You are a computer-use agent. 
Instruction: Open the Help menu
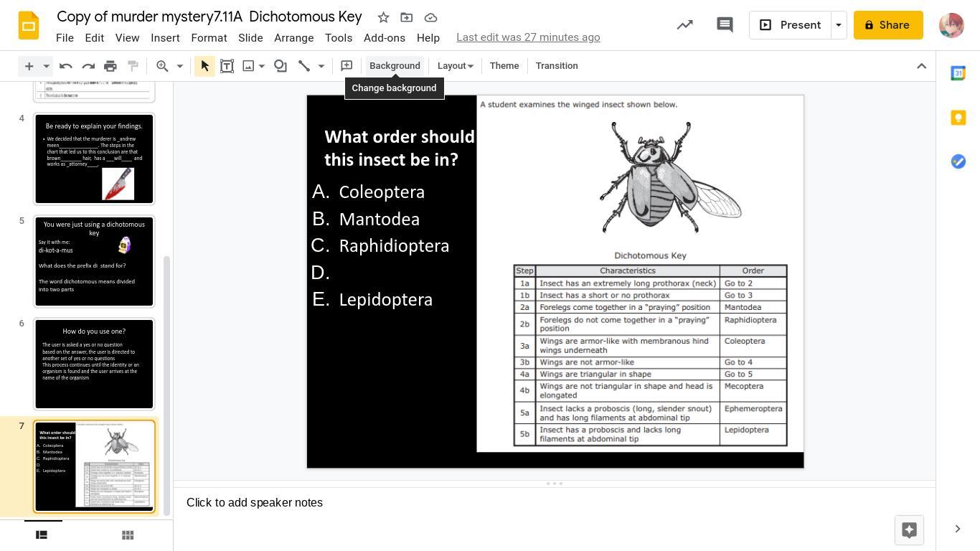tap(428, 37)
